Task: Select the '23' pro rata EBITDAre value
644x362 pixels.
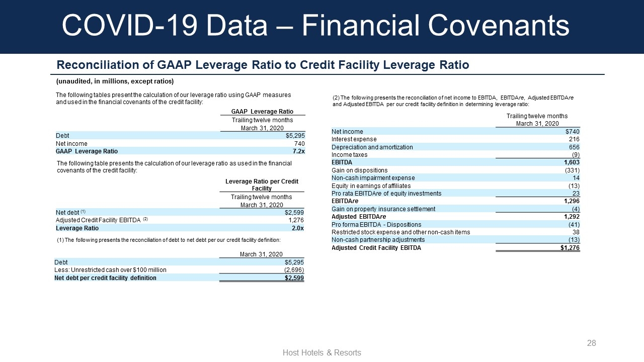Action: coord(576,194)
